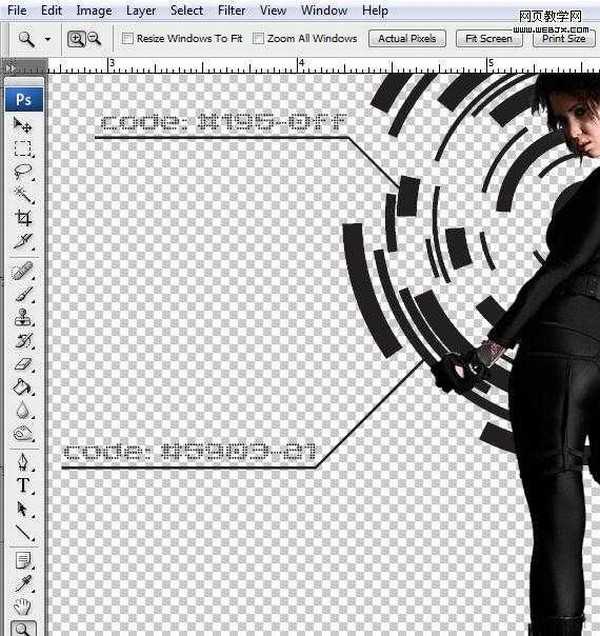Check the Zoom All Windows option

pos(259,39)
